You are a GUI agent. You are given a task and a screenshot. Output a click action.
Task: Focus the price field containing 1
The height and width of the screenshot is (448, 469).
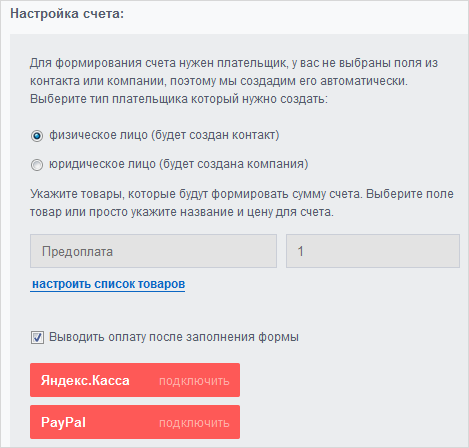click(373, 251)
